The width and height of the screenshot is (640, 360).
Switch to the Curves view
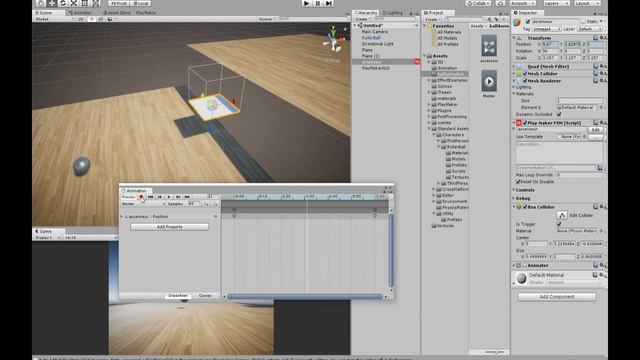(x=205, y=296)
